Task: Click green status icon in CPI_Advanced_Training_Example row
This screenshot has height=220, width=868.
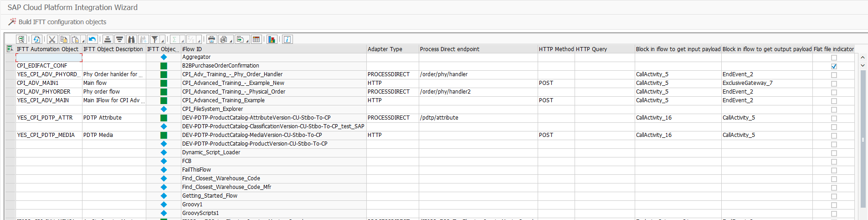Action: coord(164,100)
